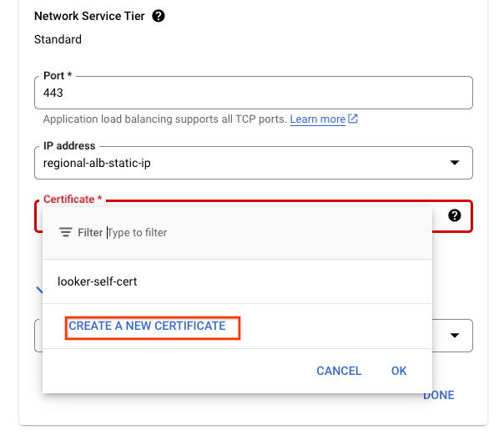Choose Create a New Certificate

147,326
